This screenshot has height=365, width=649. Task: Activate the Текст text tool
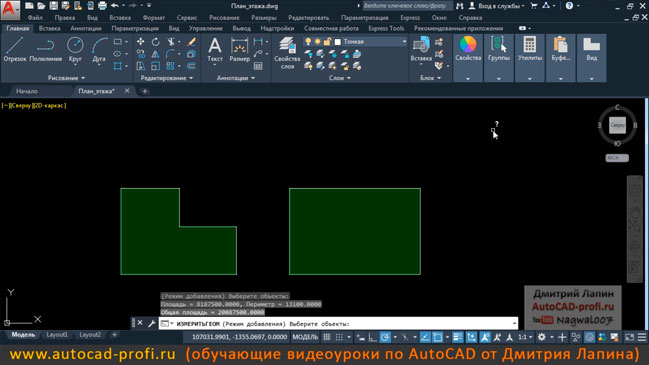pyautogui.click(x=214, y=49)
